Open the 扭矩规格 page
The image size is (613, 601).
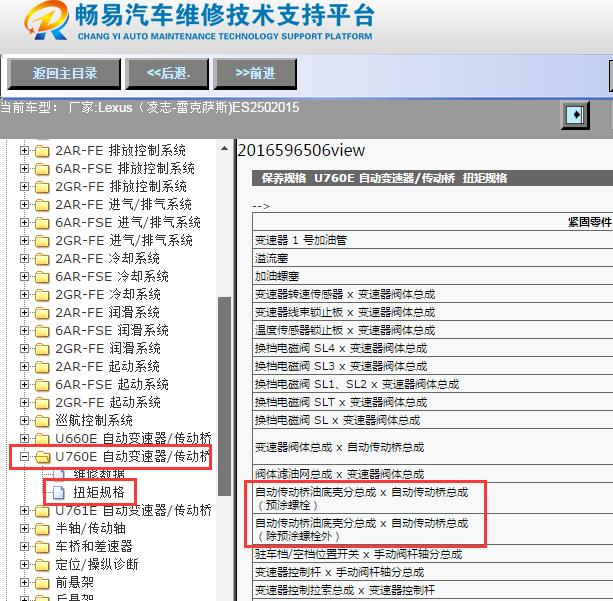point(99,492)
